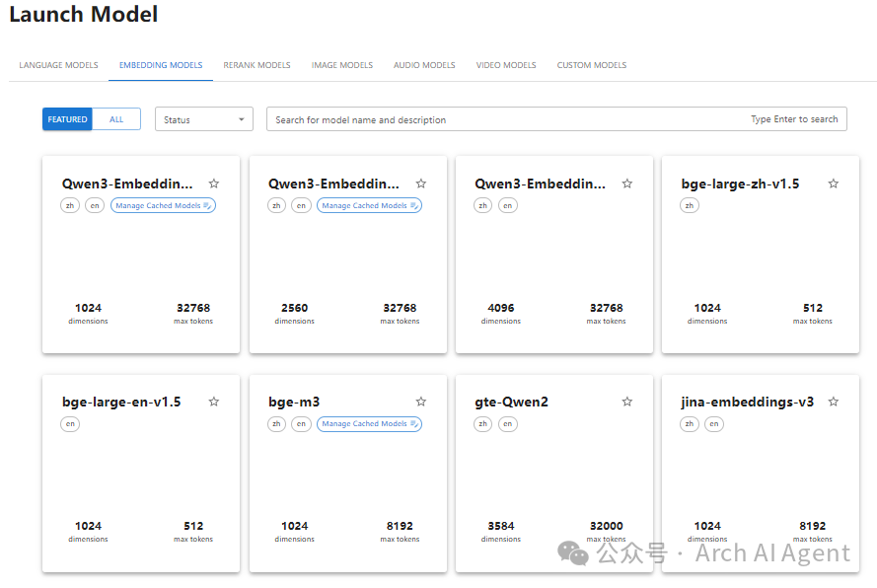Click the Launch Model page heading
Viewport: 877px width, 588px height.
tap(83, 14)
